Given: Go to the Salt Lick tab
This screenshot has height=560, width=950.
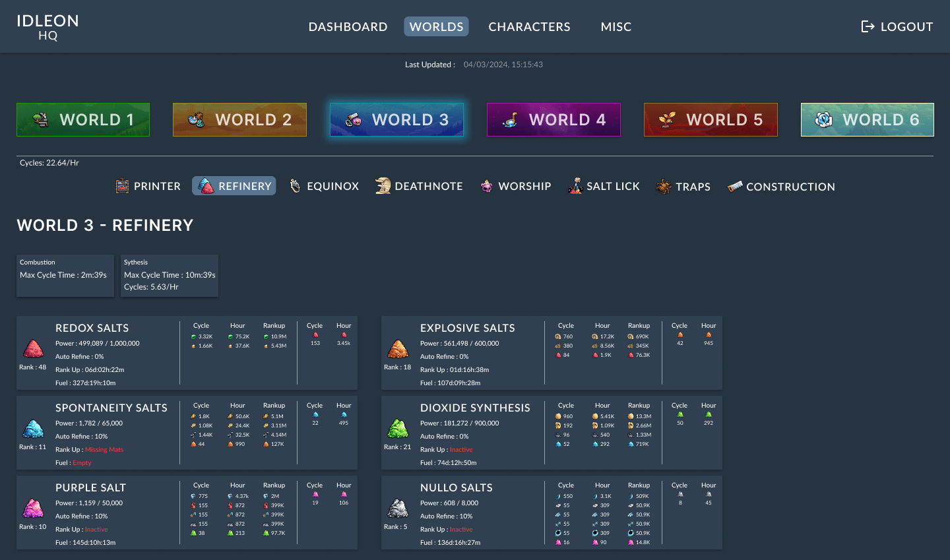Looking at the screenshot, I should (x=604, y=186).
